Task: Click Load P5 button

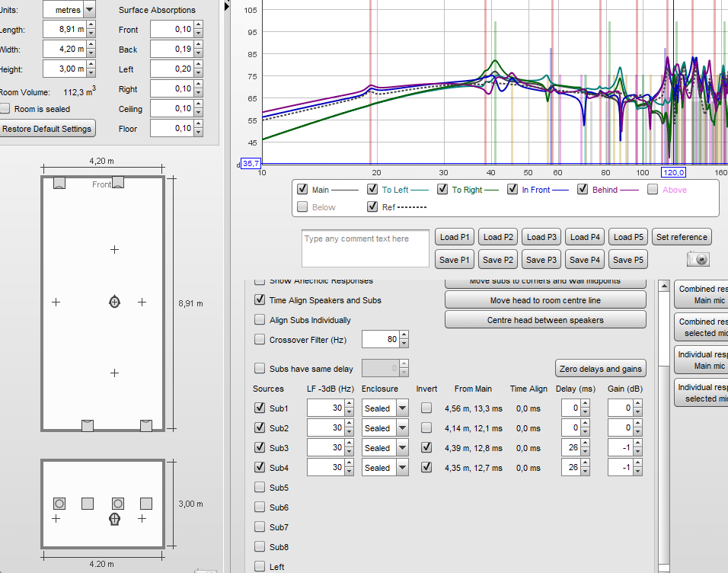Action: (x=629, y=237)
